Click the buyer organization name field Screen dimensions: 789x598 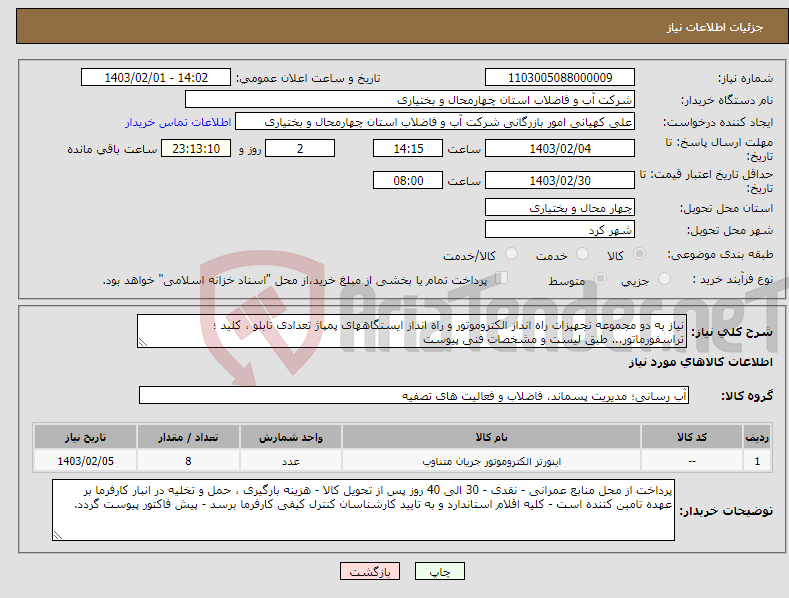point(410,100)
